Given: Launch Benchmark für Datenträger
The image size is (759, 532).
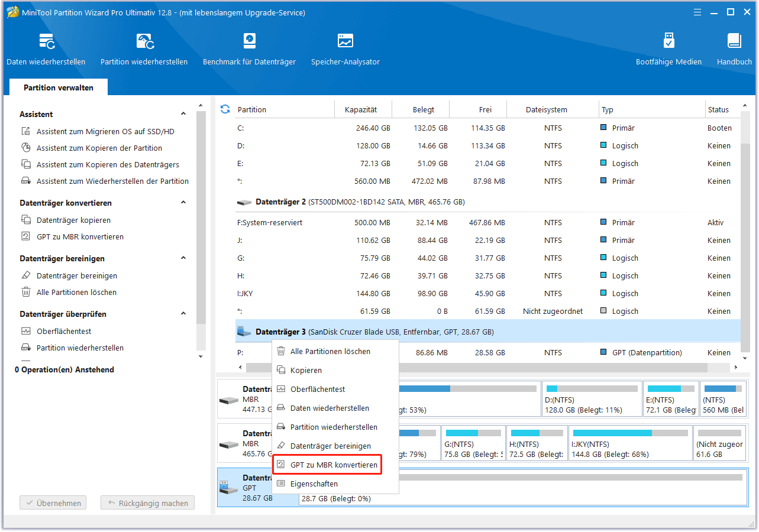Looking at the screenshot, I should (249, 49).
